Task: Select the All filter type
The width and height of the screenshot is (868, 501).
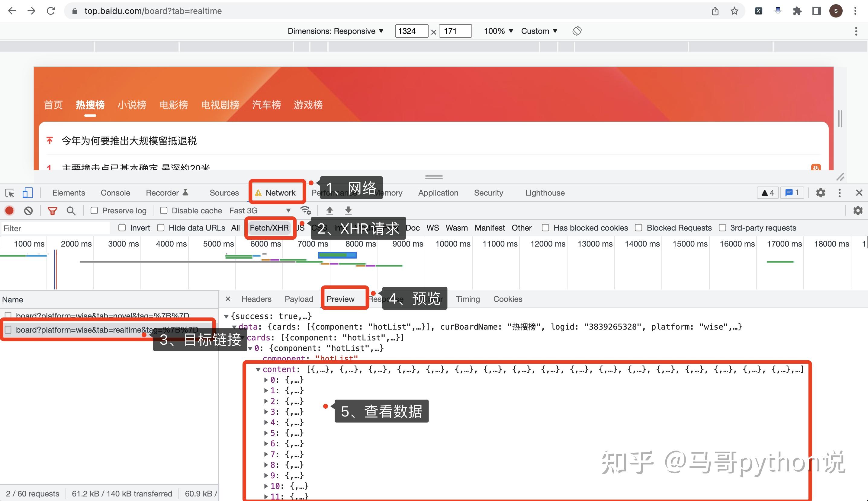Action: (x=236, y=228)
